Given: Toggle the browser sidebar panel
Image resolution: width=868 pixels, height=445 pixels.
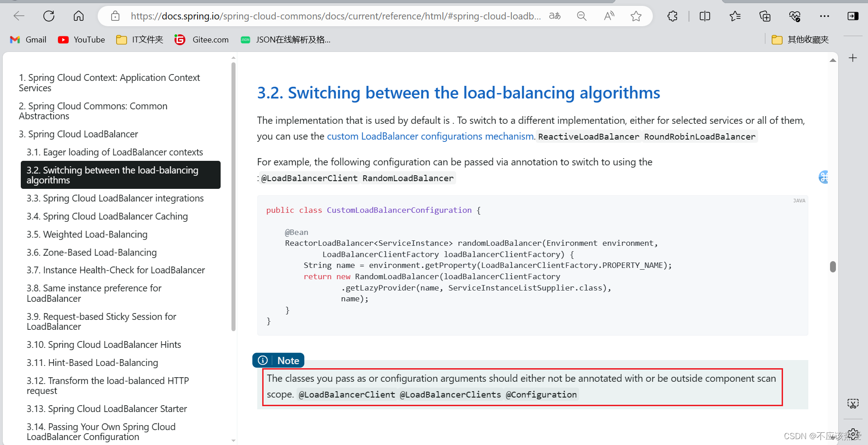Looking at the screenshot, I should tap(854, 16).
